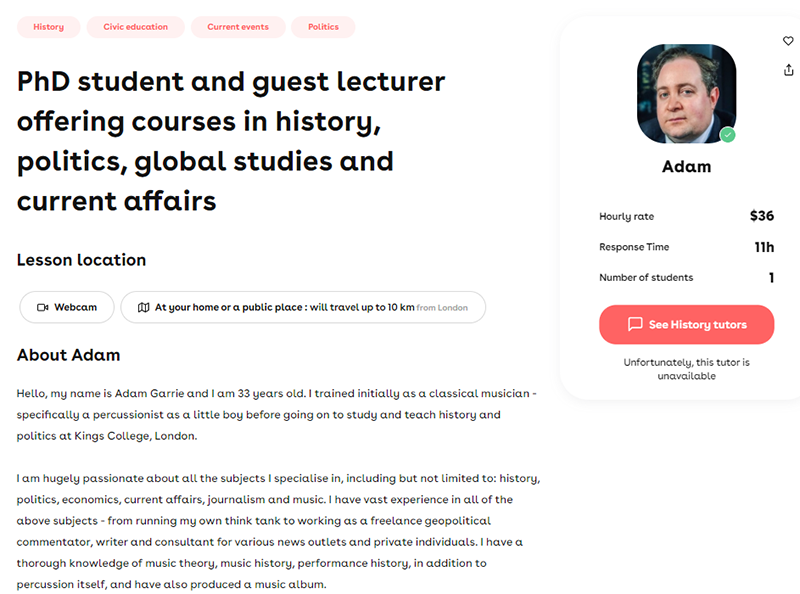Open the Politics subject tag
Screen dimensions: 800x594
pos(323,27)
